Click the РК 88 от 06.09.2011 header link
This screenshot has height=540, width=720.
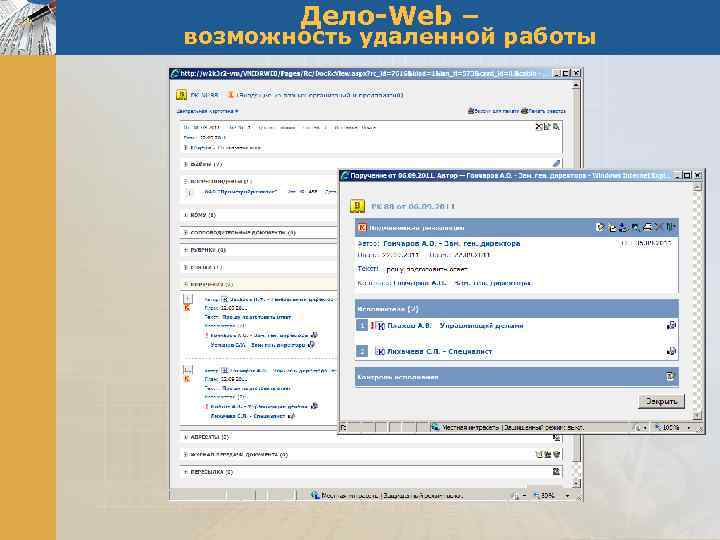(x=413, y=206)
